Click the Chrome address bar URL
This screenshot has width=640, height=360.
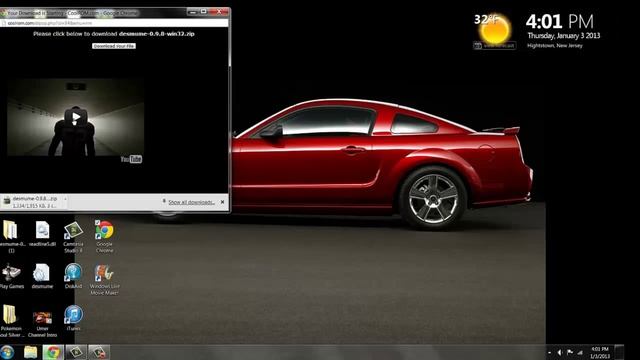coord(50,23)
